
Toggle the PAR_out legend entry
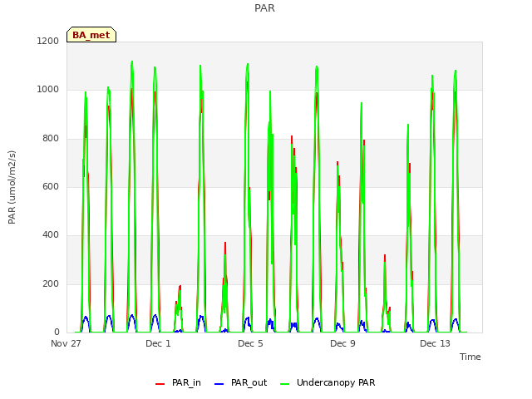241,382
